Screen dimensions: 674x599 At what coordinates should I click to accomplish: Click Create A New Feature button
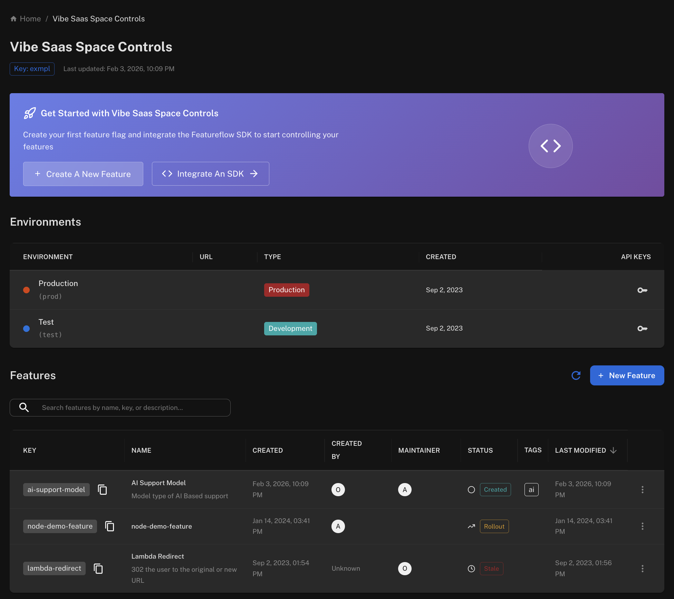[x=83, y=174]
